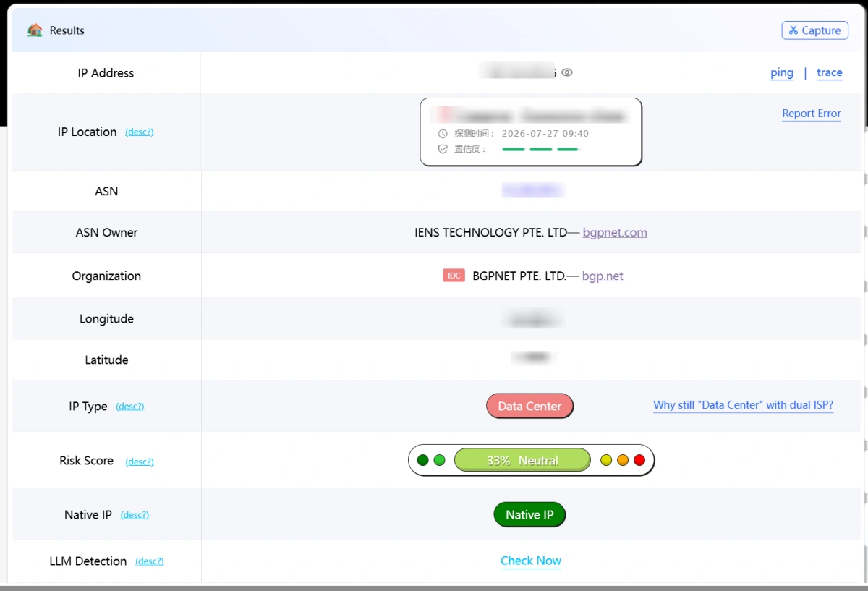Click the house icon beside Results
Image resolution: width=868 pixels, height=591 pixels.
pyautogui.click(x=35, y=30)
